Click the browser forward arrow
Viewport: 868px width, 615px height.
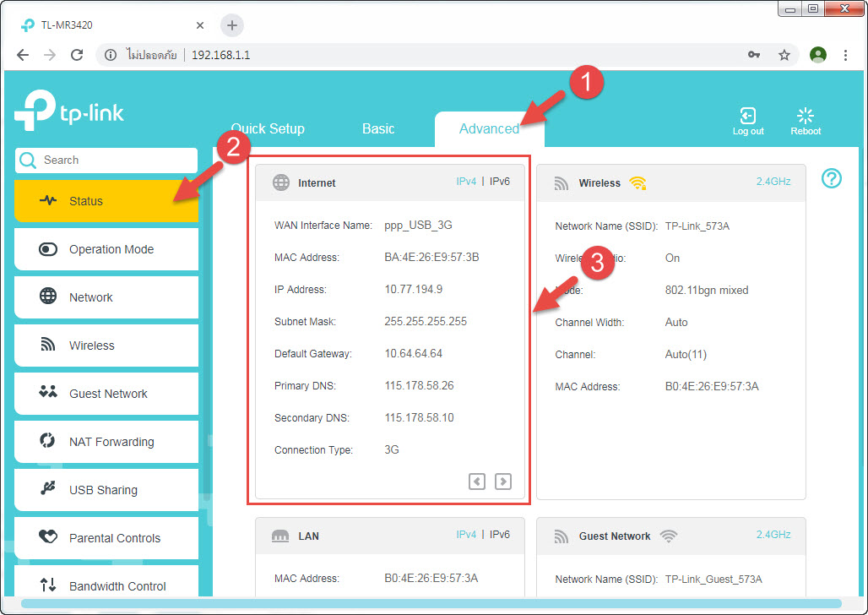tap(50, 55)
